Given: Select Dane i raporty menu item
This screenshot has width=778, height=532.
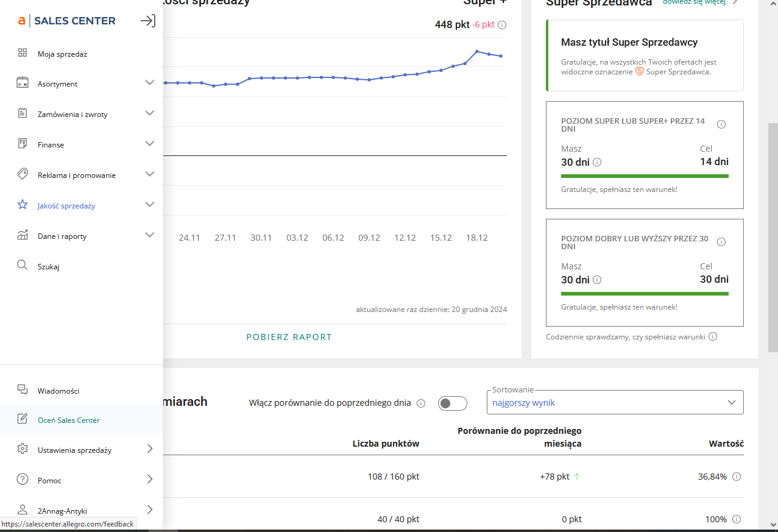Looking at the screenshot, I should point(62,236).
